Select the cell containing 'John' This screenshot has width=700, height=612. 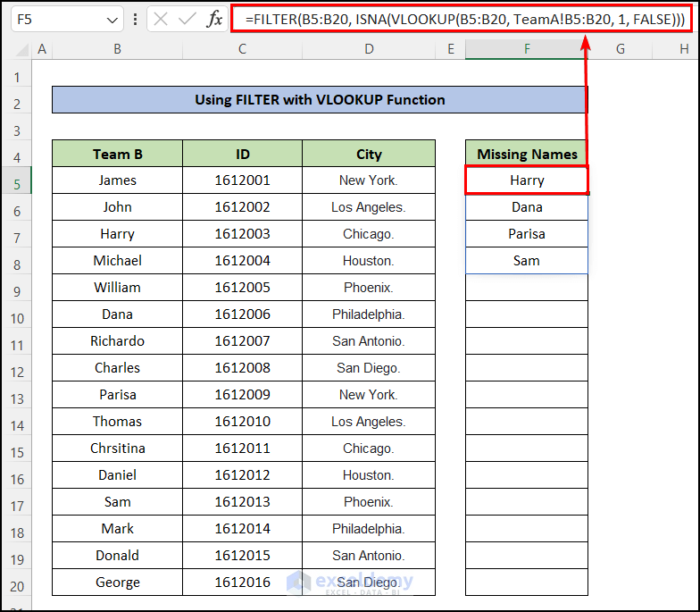[x=118, y=207]
